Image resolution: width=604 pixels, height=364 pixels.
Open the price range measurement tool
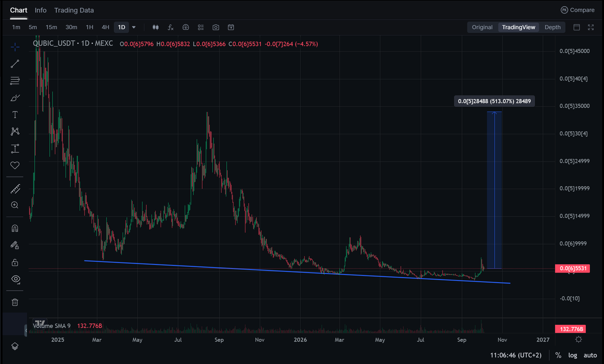[15, 148]
